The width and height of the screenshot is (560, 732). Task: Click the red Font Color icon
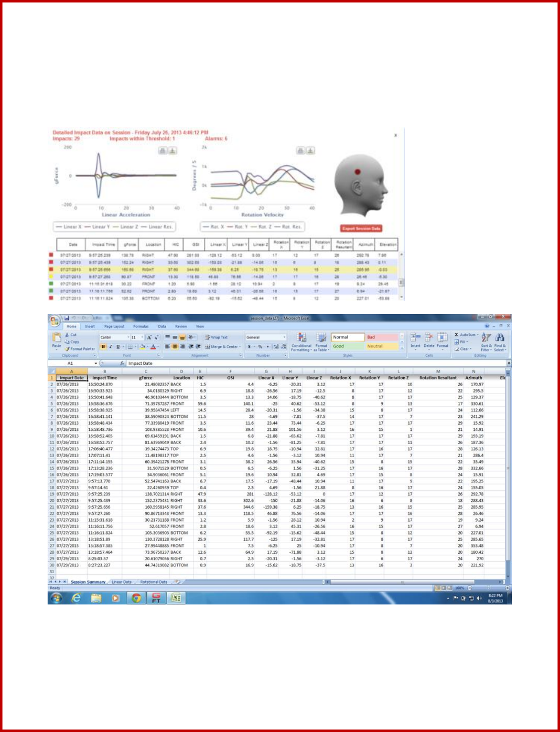(153, 347)
